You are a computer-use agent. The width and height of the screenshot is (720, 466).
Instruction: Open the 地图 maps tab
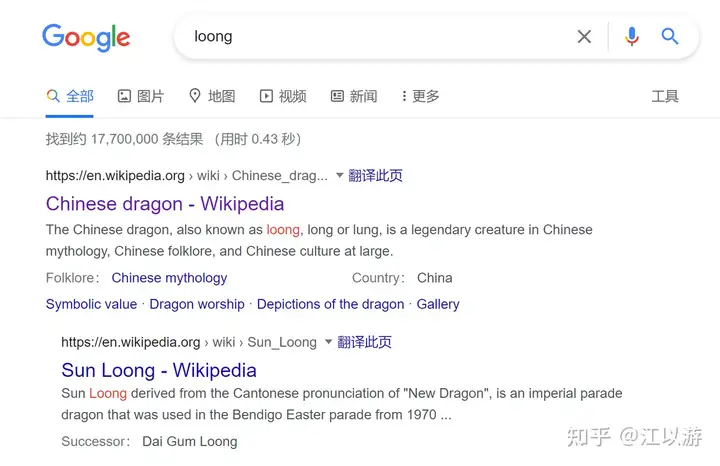tap(212, 96)
